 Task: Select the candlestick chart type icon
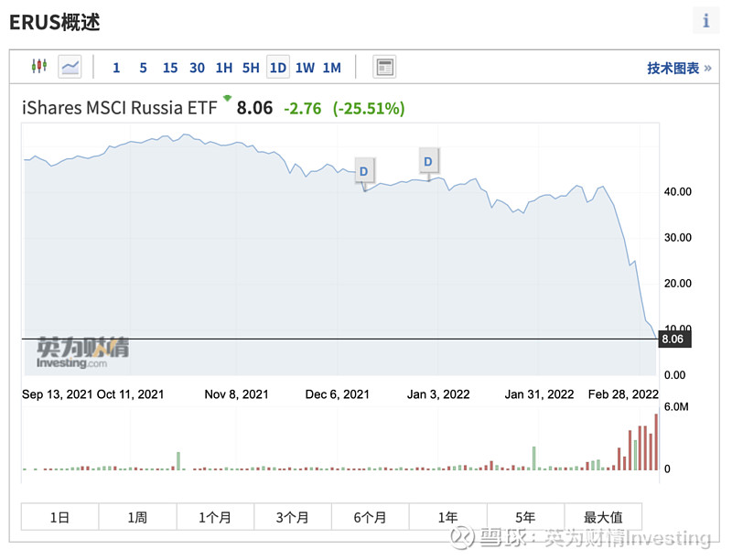pyautogui.click(x=39, y=67)
